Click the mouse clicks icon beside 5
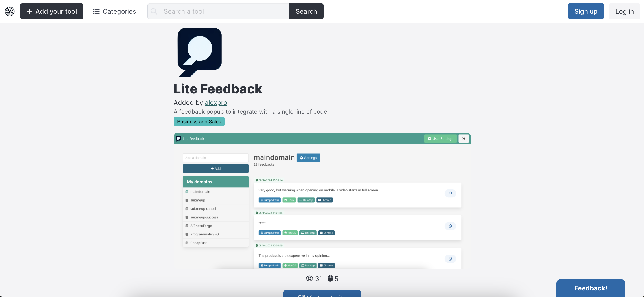 (330, 279)
